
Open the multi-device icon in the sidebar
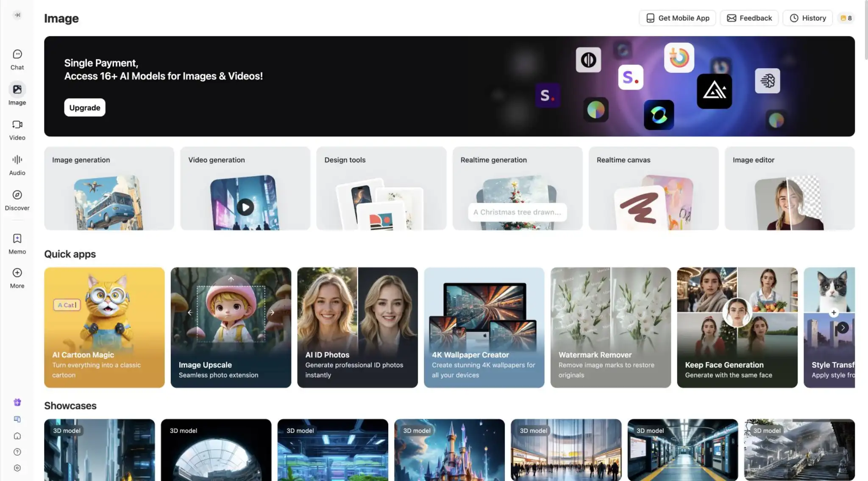[x=17, y=419]
